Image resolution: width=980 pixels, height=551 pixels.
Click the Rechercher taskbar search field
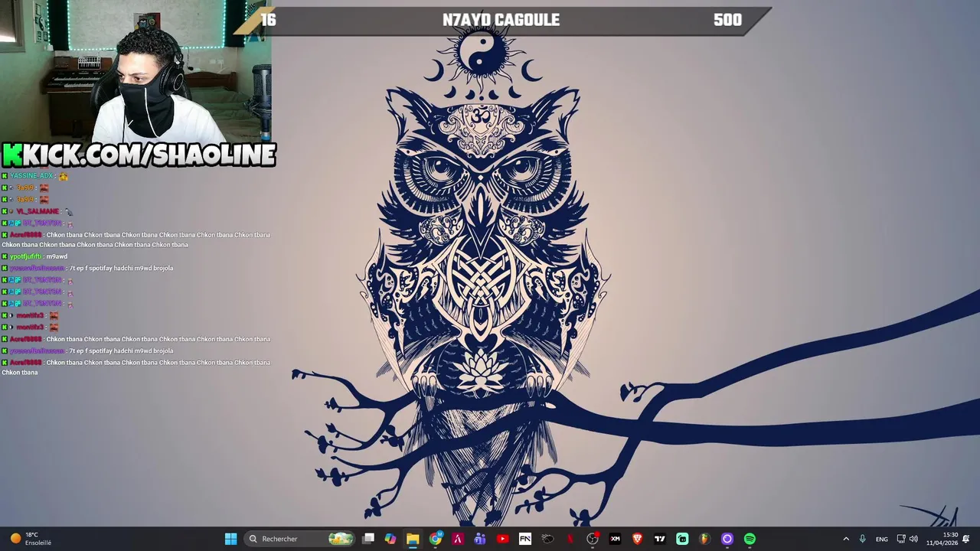point(300,539)
